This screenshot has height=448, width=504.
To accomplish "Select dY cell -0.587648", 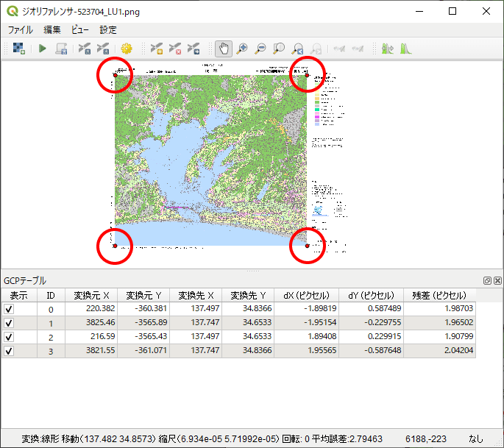I will [x=372, y=351].
